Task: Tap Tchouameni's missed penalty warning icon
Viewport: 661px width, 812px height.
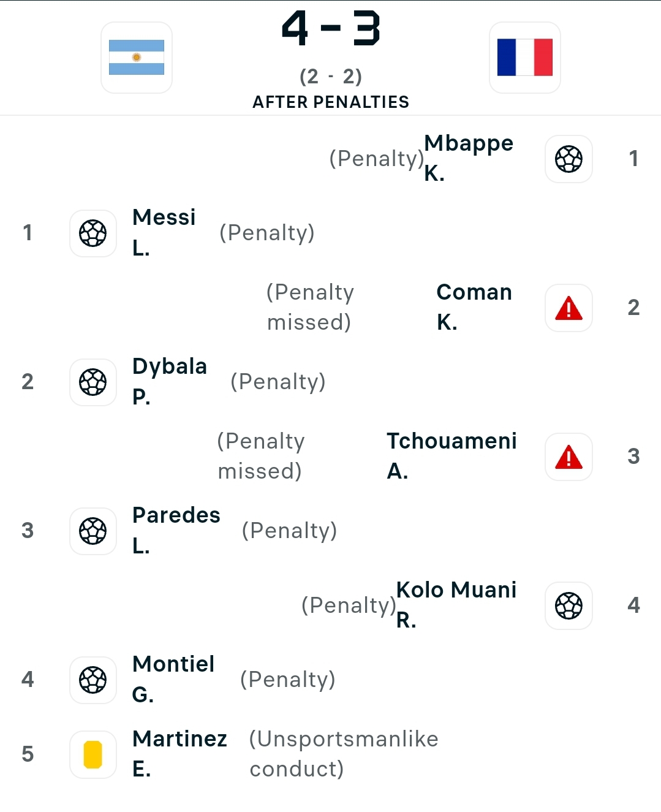Action: [568, 457]
